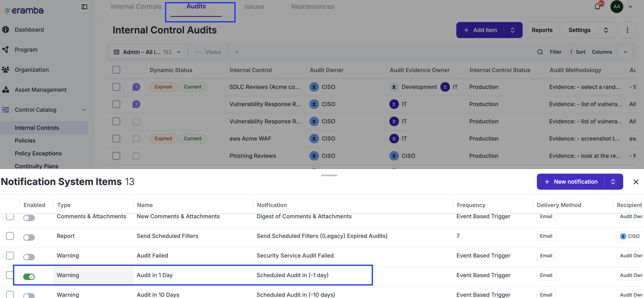644x298 pixels.
Task: Collapse the Control Catalog section
Action: pyautogui.click(x=84, y=110)
